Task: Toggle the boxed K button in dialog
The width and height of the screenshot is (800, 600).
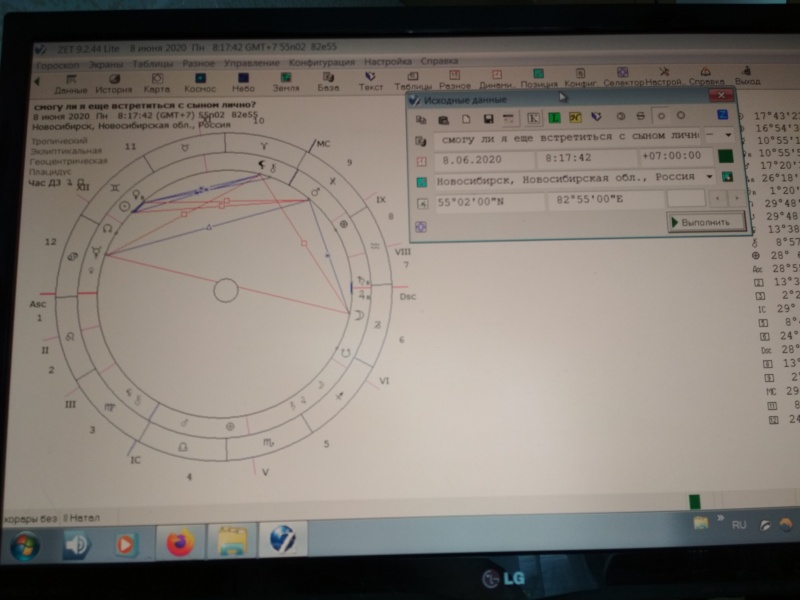Action: [x=533, y=118]
